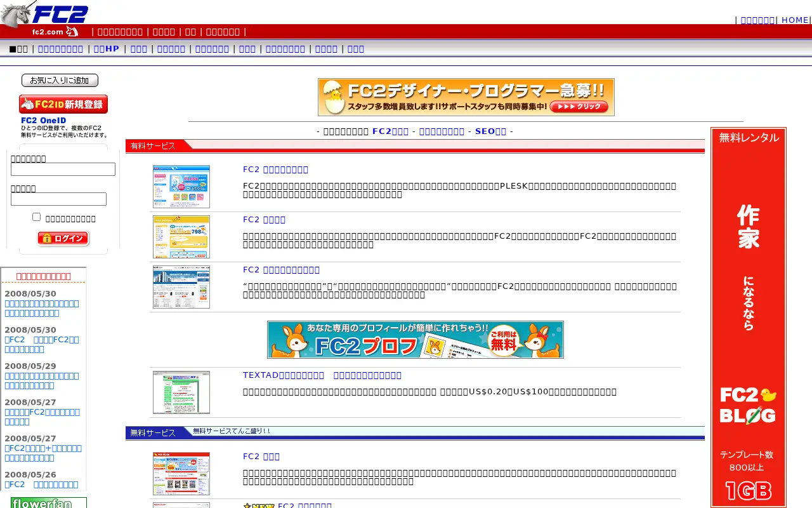Click the FC2ID新規登録 registration button
This screenshot has height=508, width=812.
coord(63,104)
